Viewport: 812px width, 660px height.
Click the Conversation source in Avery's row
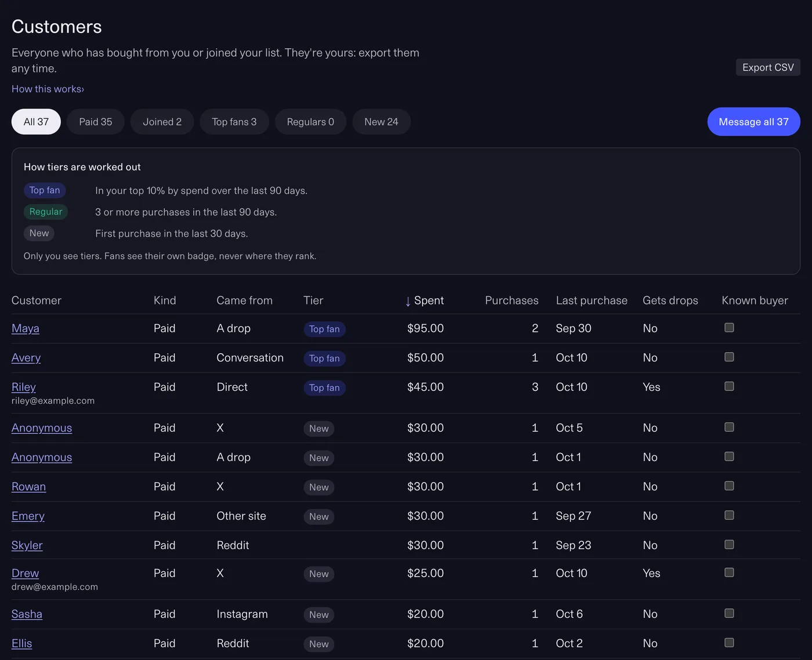250,358
